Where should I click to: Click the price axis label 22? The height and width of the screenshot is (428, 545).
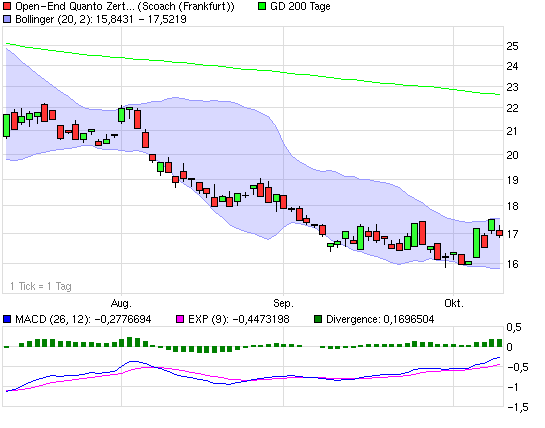tap(512, 108)
